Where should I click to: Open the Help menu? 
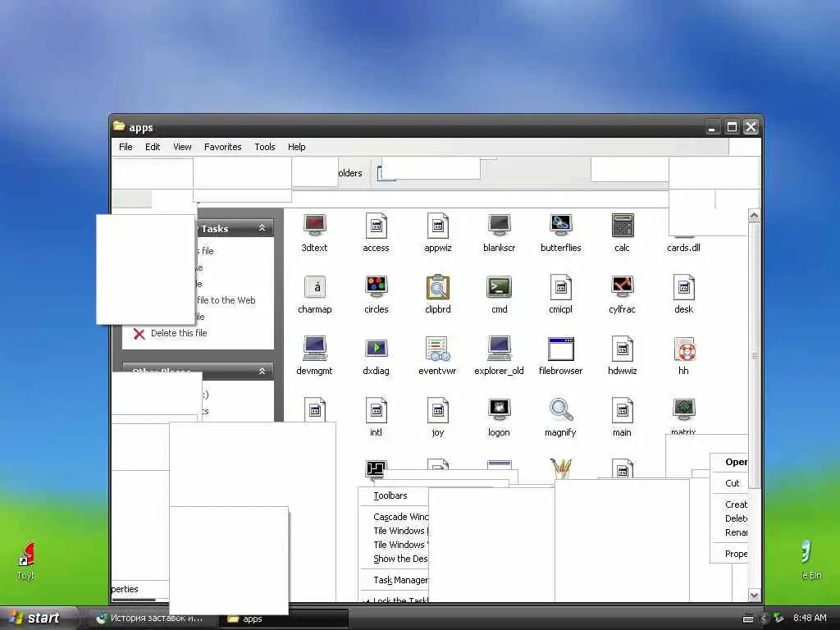click(x=296, y=147)
